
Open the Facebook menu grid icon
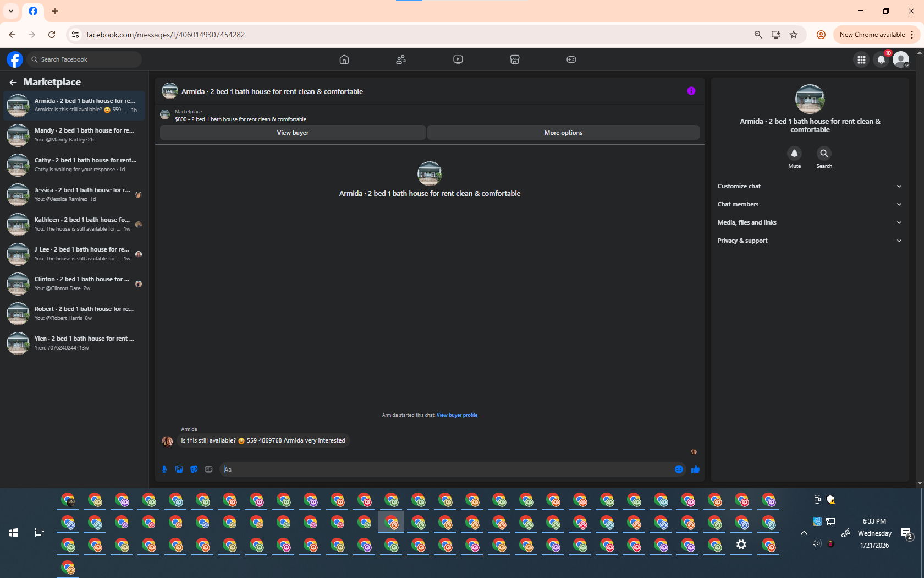[x=861, y=59]
